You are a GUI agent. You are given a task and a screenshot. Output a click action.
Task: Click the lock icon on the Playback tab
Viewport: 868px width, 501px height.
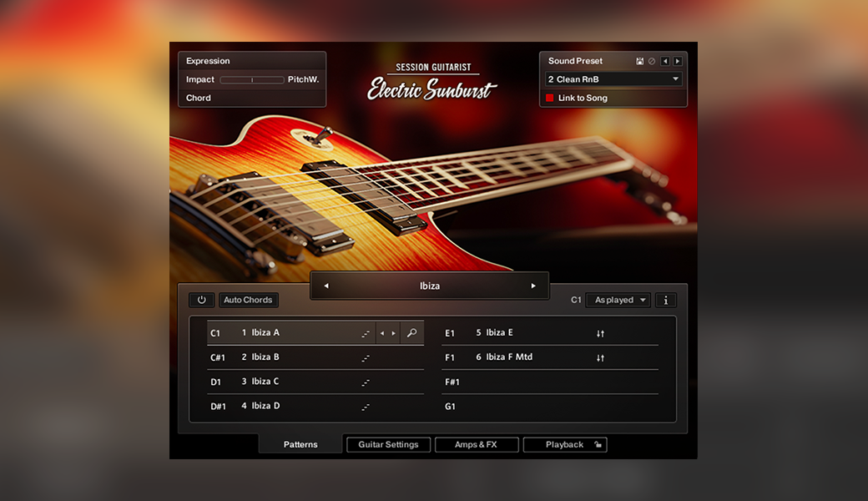coord(598,444)
